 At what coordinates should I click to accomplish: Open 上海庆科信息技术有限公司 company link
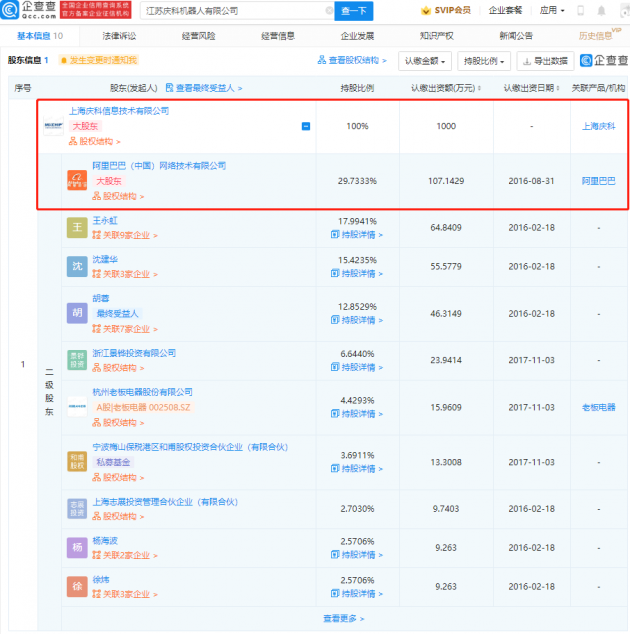[x=119, y=111]
